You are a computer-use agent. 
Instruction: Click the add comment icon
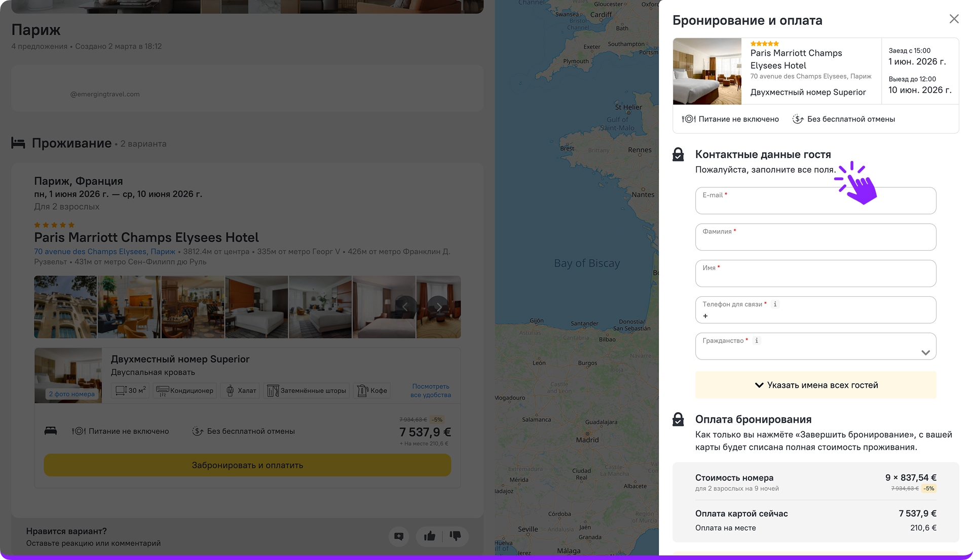(399, 536)
